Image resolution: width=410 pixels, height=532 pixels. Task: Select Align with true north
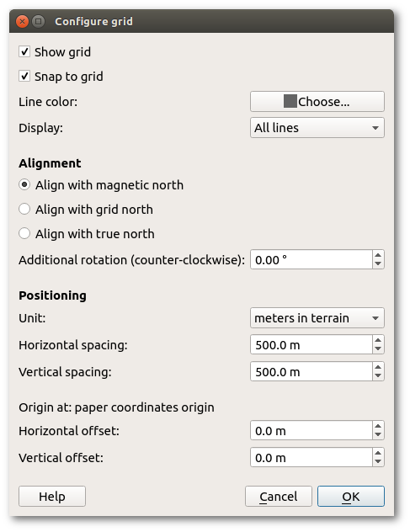coord(24,234)
